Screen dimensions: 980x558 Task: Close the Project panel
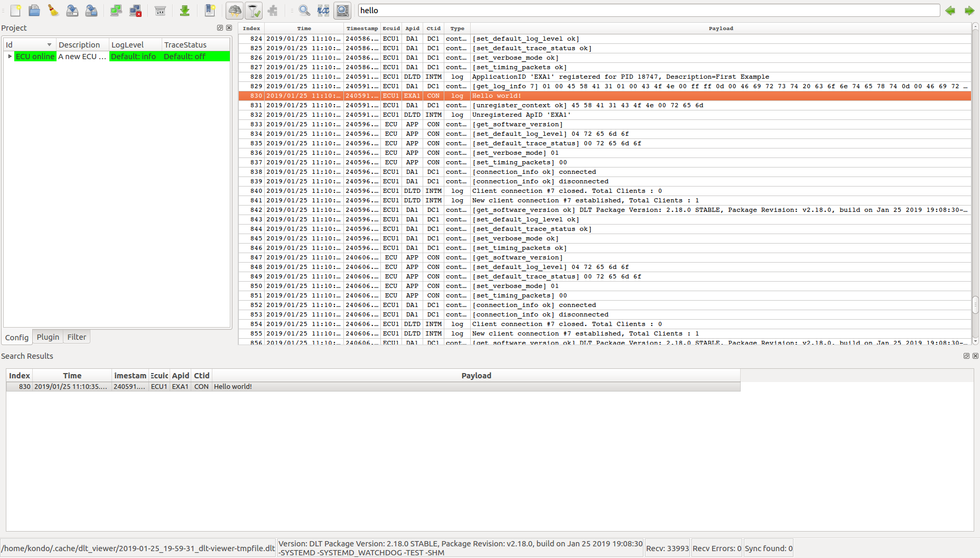point(229,28)
